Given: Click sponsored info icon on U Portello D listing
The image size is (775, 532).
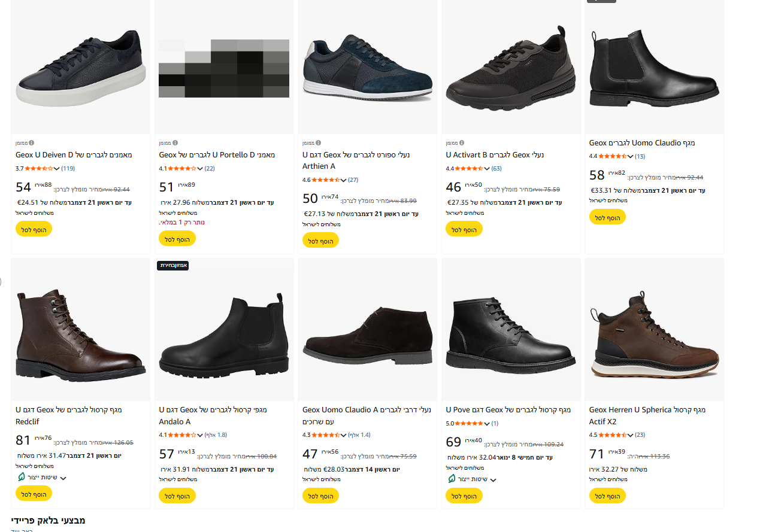Looking at the screenshot, I should click(x=175, y=143).
